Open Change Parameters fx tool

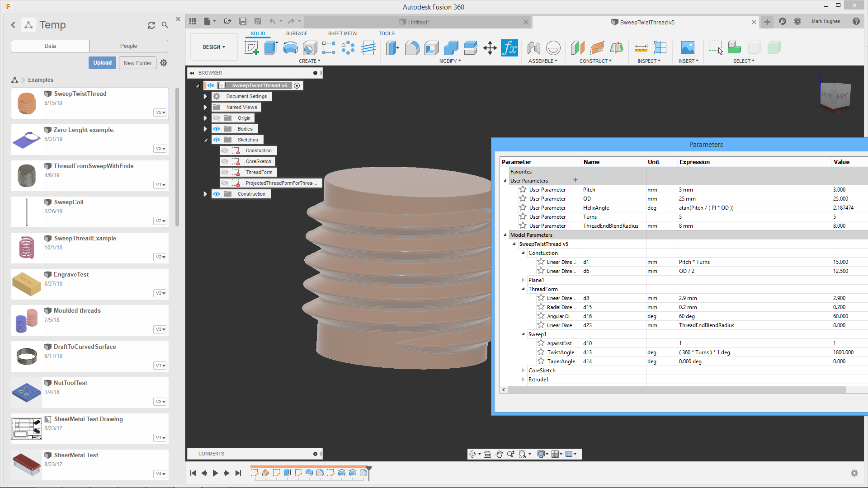(509, 47)
